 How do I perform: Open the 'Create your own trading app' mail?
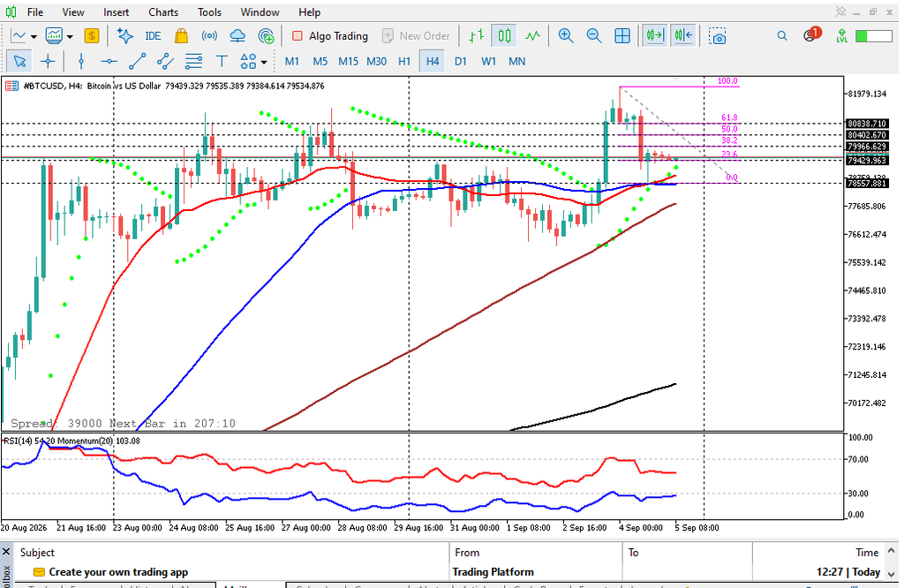pos(118,572)
